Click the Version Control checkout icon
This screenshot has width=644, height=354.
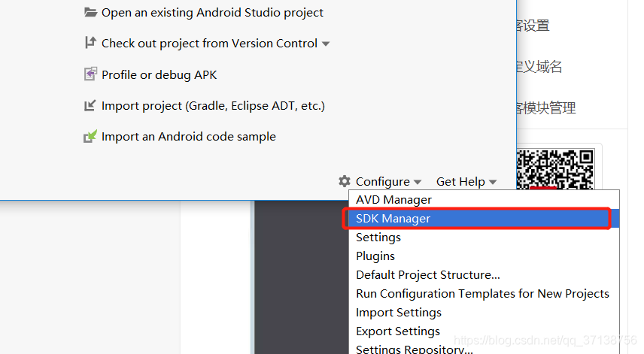pyautogui.click(x=90, y=42)
